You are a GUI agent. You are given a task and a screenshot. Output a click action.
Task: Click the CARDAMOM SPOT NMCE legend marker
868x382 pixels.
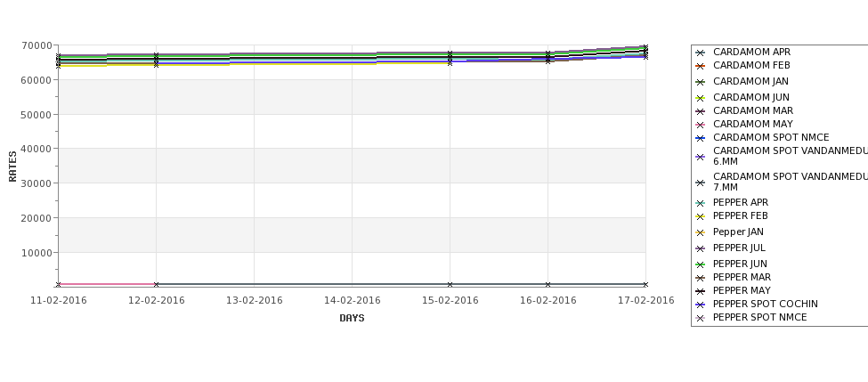click(x=700, y=138)
